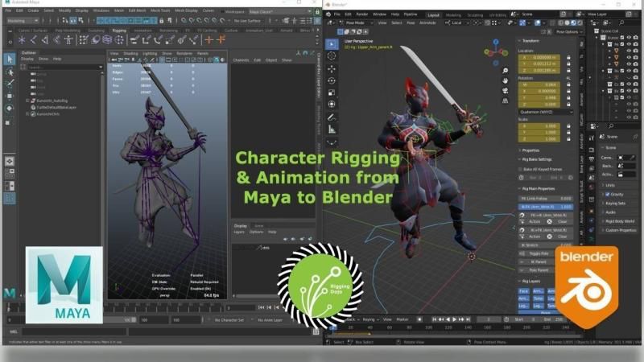Select the Blender Cursor tool
Viewport: 644px width, 362px height.
pos(332,56)
